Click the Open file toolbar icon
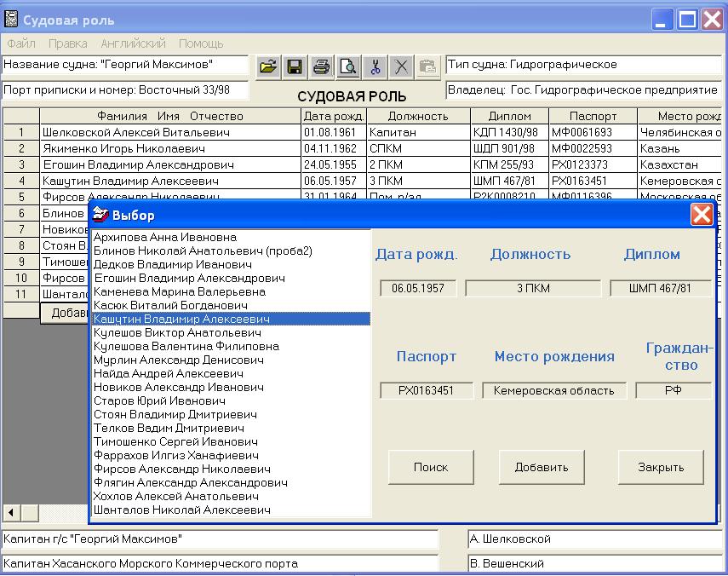This screenshot has width=728, height=576. 268,67
